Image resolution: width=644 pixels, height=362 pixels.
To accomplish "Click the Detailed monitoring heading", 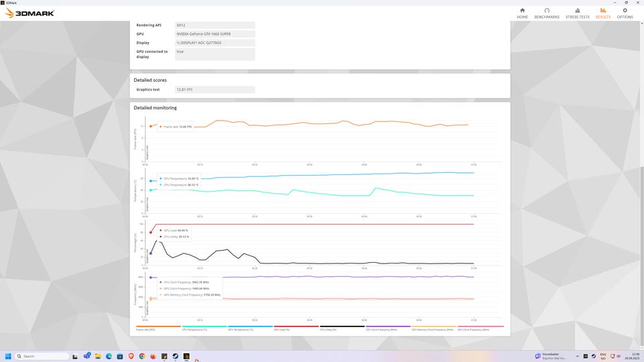I will [155, 107].
